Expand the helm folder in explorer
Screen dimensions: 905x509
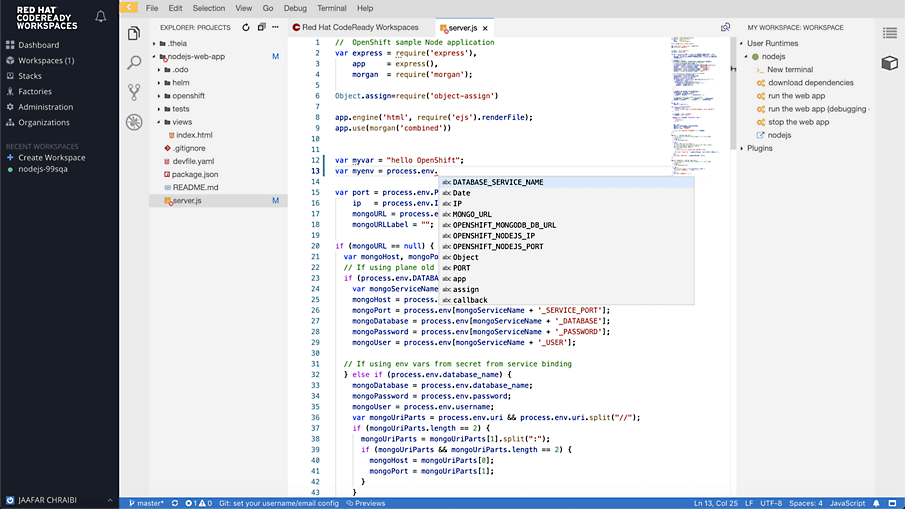[x=180, y=82]
